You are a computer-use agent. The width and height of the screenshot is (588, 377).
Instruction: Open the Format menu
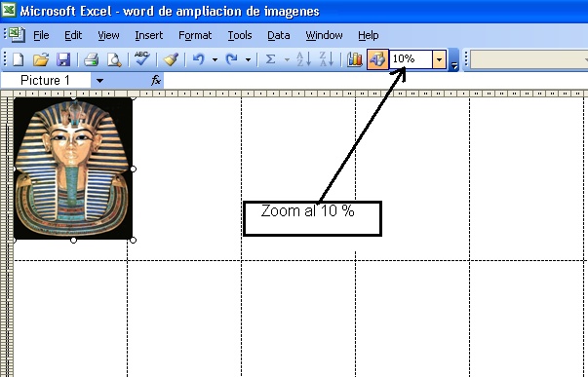click(195, 35)
